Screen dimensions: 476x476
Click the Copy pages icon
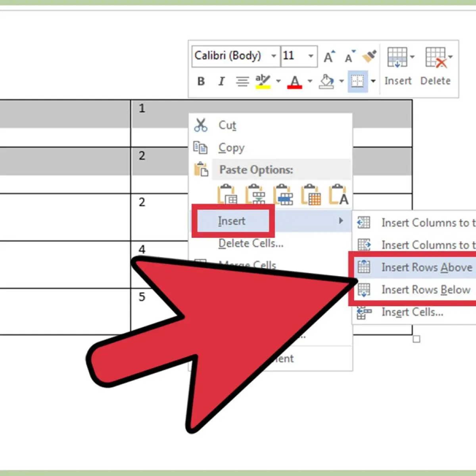[x=200, y=148]
